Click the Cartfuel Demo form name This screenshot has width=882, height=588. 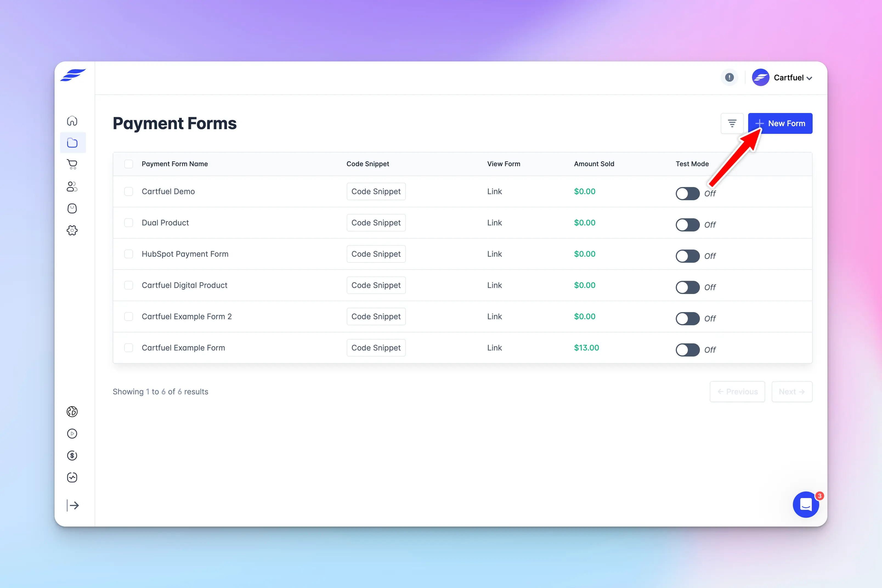click(168, 191)
